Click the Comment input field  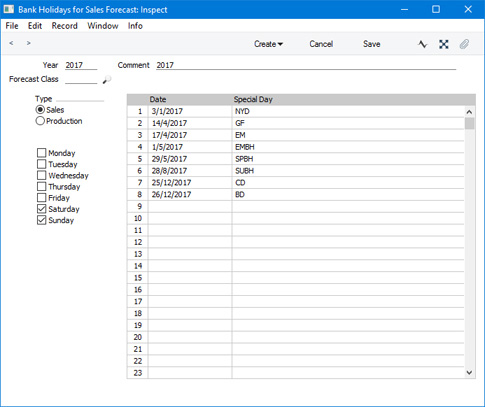[x=306, y=65]
